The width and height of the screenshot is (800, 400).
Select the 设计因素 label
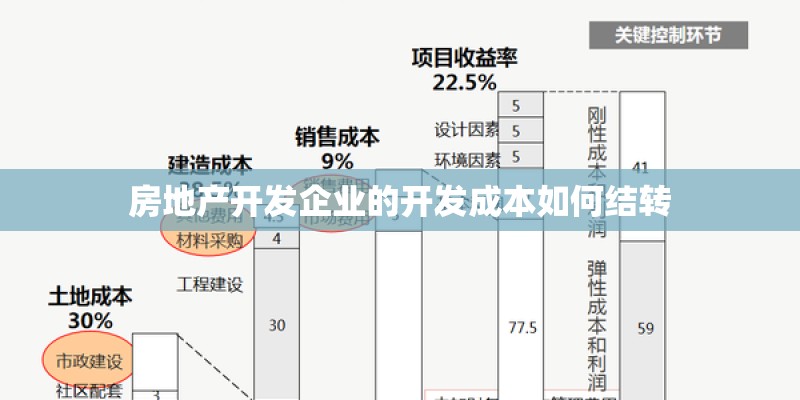tap(467, 130)
